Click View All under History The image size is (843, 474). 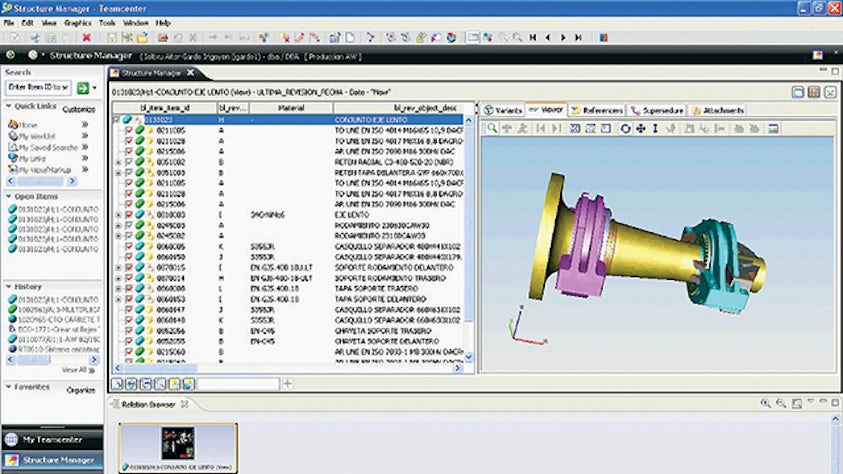(78, 370)
